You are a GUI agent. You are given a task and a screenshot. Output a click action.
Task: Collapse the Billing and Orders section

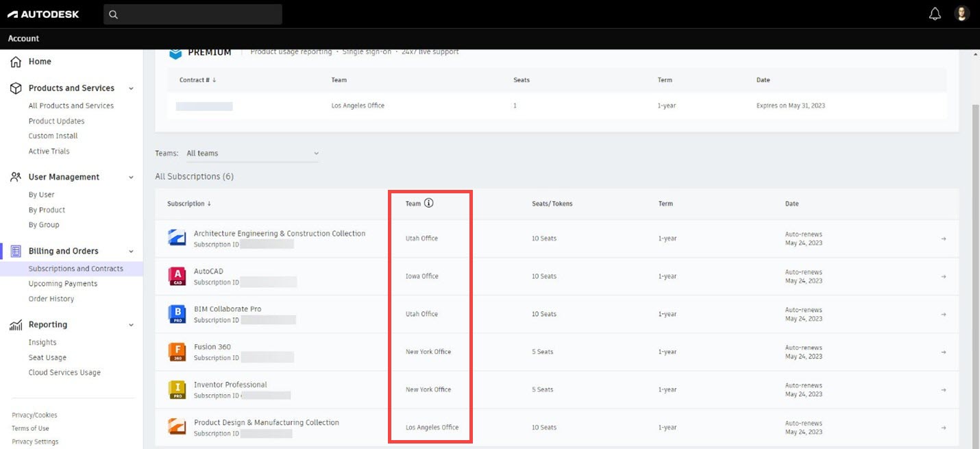point(131,251)
